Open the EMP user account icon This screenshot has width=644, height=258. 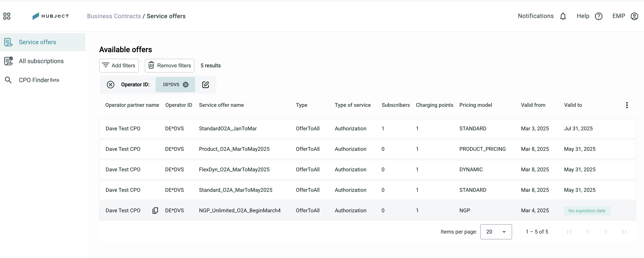click(634, 16)
